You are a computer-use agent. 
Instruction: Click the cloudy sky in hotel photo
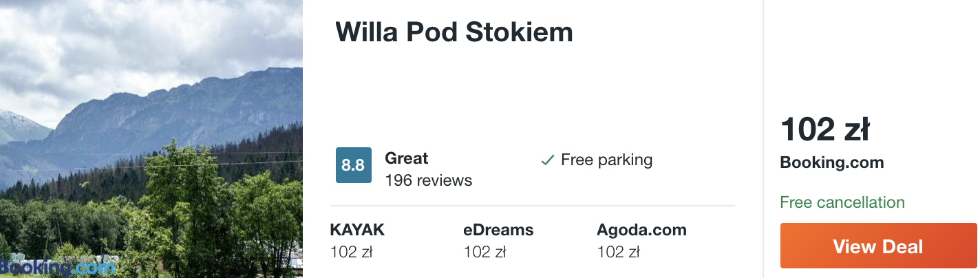coord(138,41)
